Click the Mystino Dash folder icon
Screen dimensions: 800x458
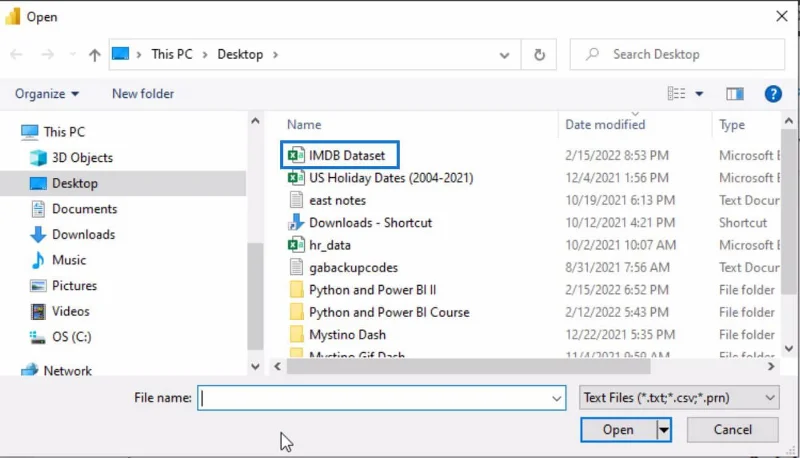pyautogui.click(x=296, y=335)
